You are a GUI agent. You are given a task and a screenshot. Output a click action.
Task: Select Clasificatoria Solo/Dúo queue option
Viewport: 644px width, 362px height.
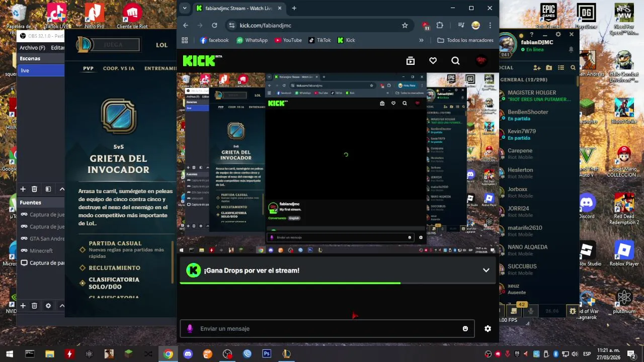114,283
